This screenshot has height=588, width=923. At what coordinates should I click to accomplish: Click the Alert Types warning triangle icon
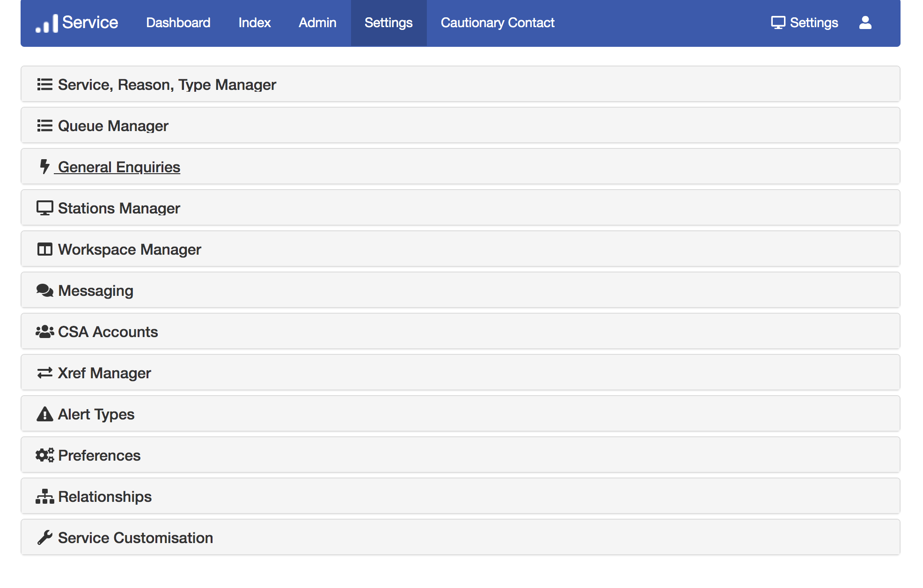tap(44, 413)
